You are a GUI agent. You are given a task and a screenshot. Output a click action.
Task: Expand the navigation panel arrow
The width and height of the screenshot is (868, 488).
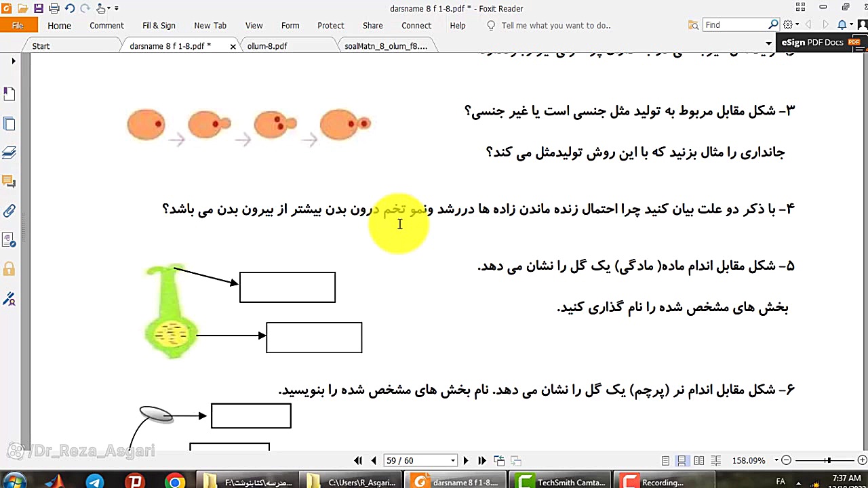coord(13,62)
